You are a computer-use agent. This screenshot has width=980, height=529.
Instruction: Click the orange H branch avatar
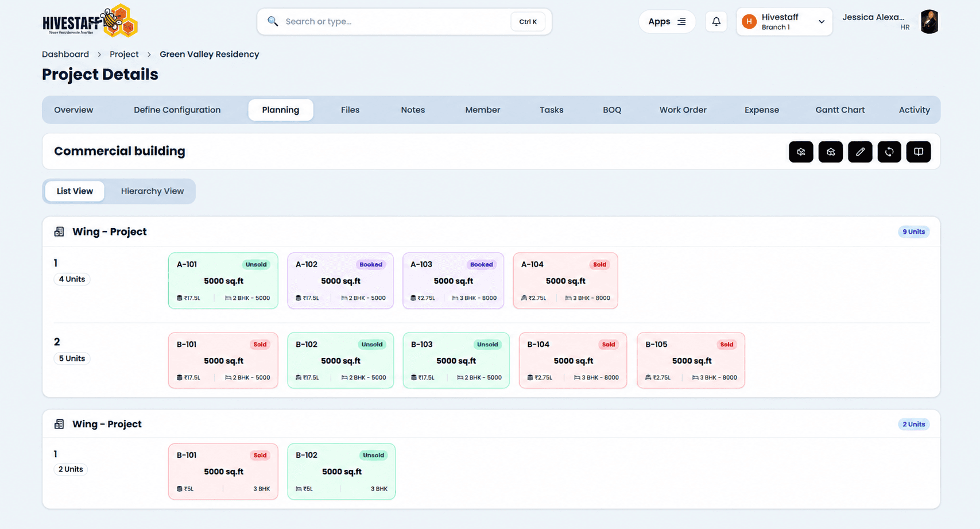coord(749,22)
